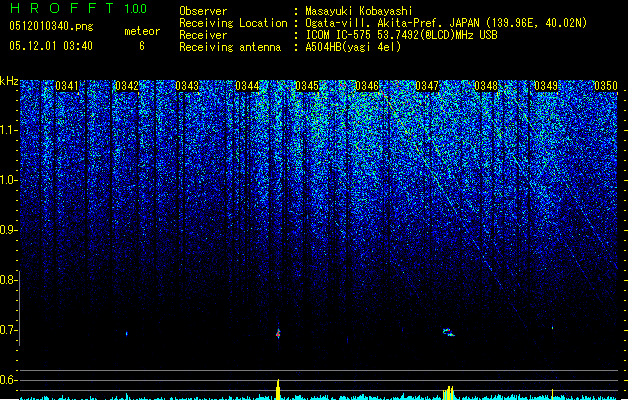Click the 0.9 frequency axis label

click(8, 230)
